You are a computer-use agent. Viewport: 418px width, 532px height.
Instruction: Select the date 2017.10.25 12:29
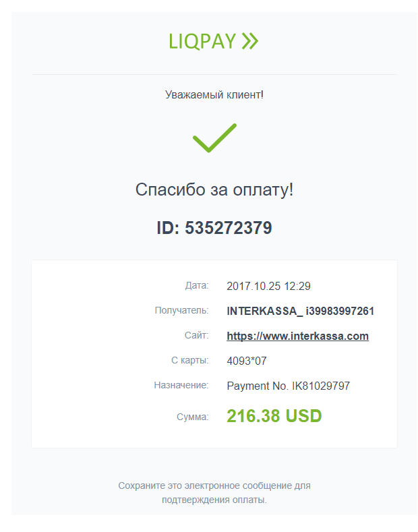click(268, 286)
